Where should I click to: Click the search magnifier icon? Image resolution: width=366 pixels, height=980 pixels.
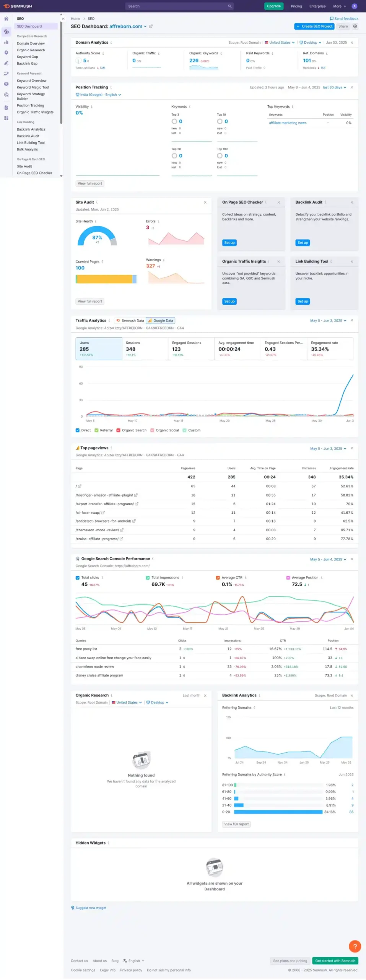229,6
